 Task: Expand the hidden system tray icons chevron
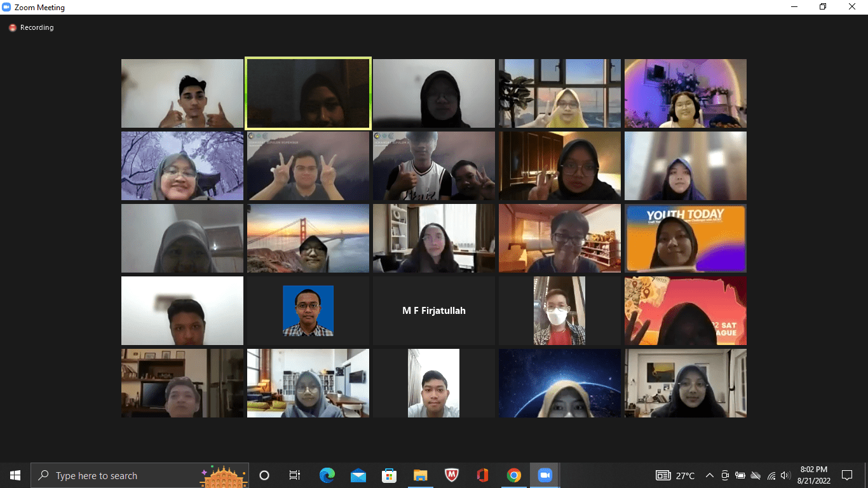[x=710, y=475]
